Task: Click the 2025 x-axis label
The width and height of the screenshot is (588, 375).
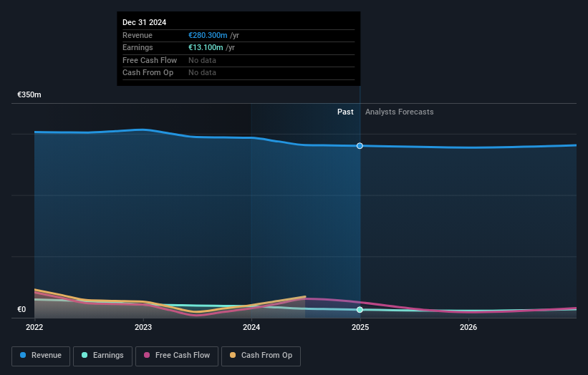Action: 360,327
